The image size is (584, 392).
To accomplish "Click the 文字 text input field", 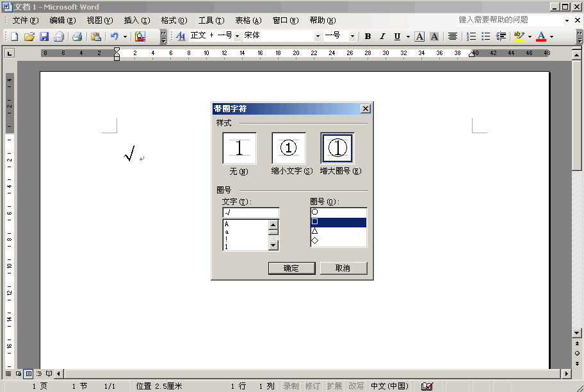I will click(x=250, y=213).
